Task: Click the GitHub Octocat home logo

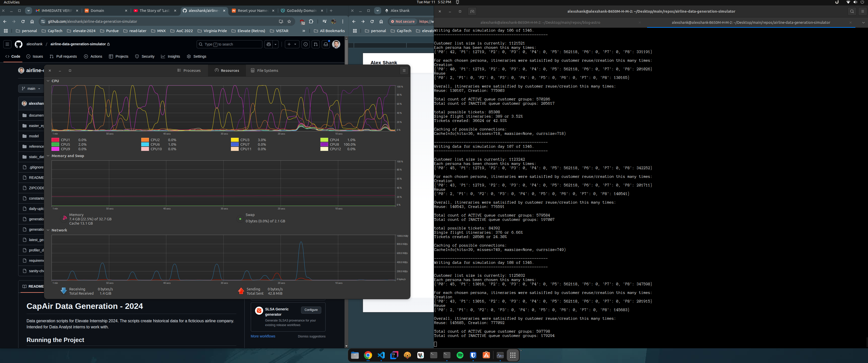Action: click(x=18, y=44)
